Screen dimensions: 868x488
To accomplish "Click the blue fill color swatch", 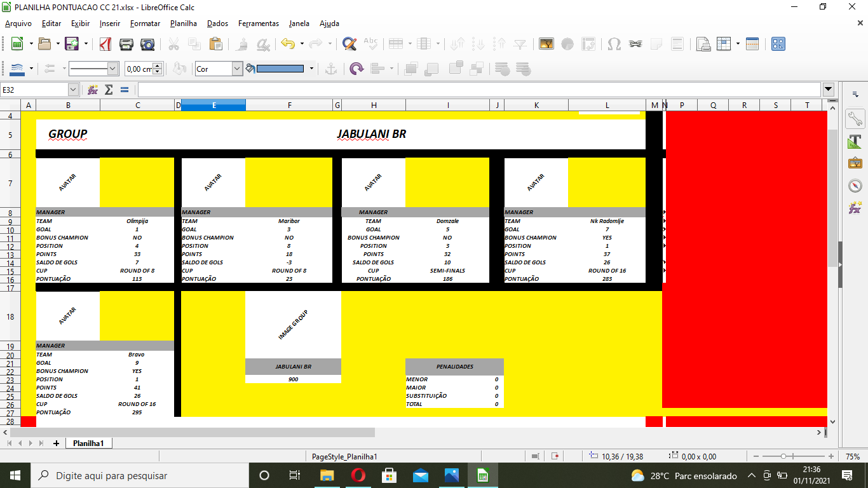I will coord(280,69).
